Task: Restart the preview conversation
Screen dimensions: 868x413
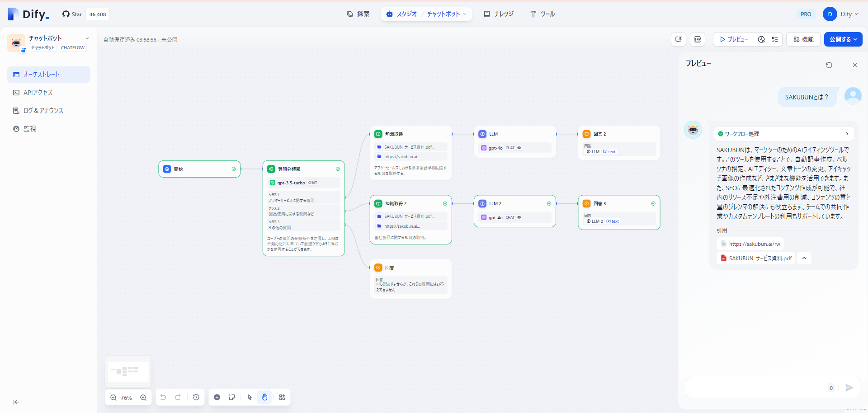Action: (x=829, y=65)
